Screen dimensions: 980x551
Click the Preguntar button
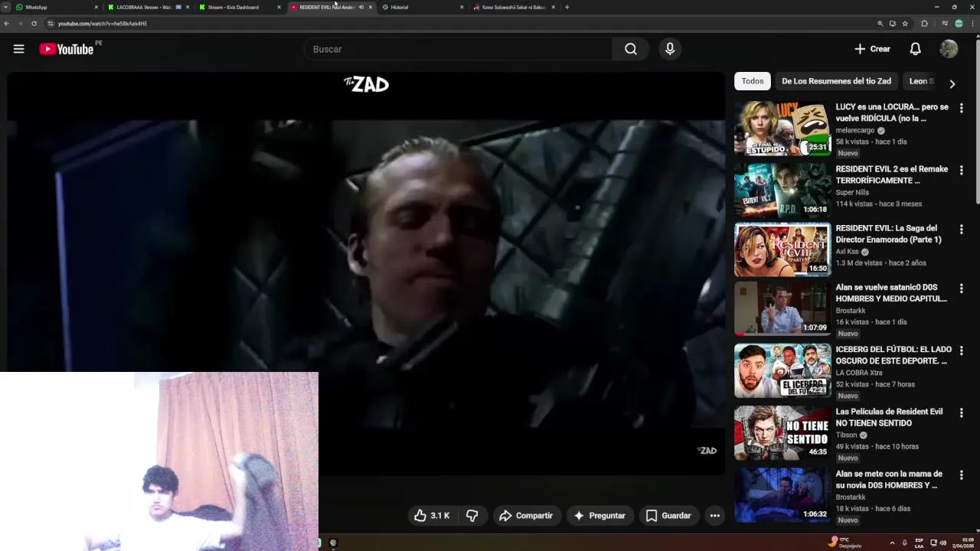599,516
